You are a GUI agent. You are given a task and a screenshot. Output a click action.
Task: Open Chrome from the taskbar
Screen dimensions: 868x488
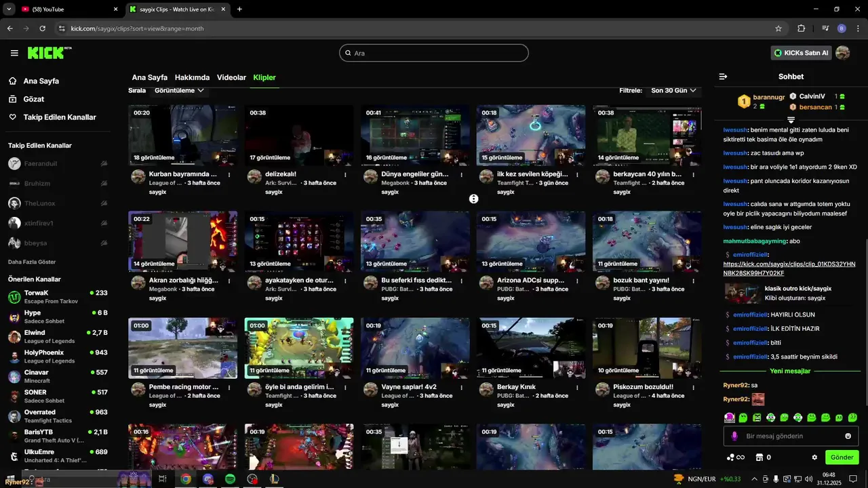pos(185,479)
